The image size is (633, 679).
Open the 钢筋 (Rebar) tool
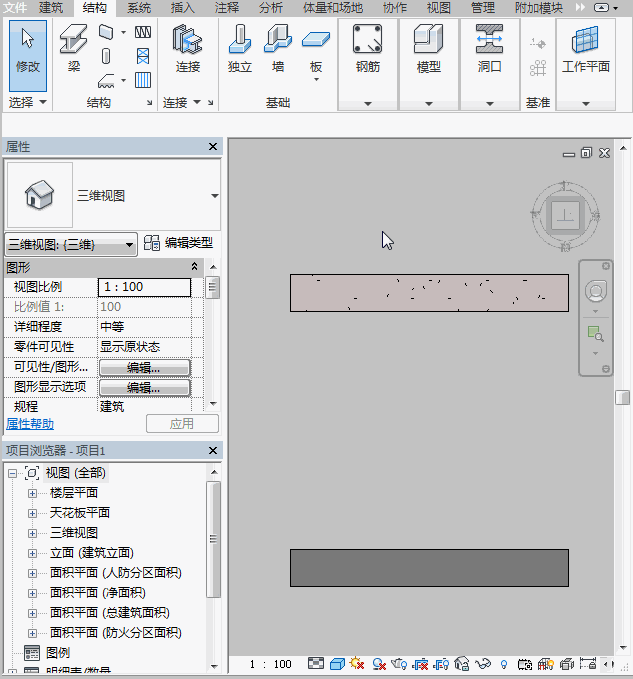(368, 48)
